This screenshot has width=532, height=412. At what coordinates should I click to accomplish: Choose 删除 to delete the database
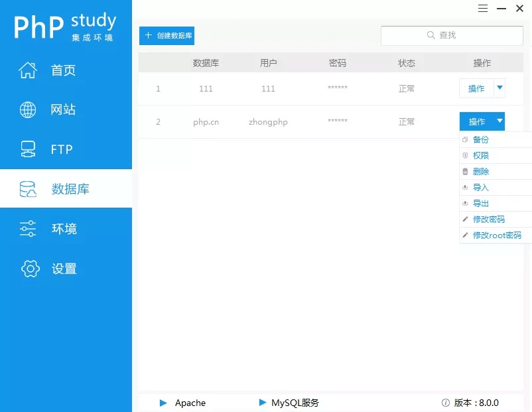[483, 171]
